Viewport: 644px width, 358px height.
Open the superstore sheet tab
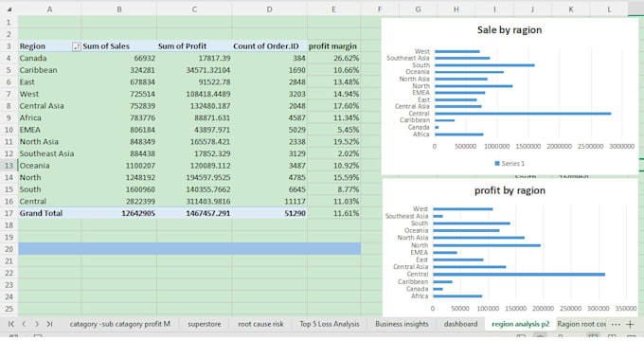tap(205, 324)
